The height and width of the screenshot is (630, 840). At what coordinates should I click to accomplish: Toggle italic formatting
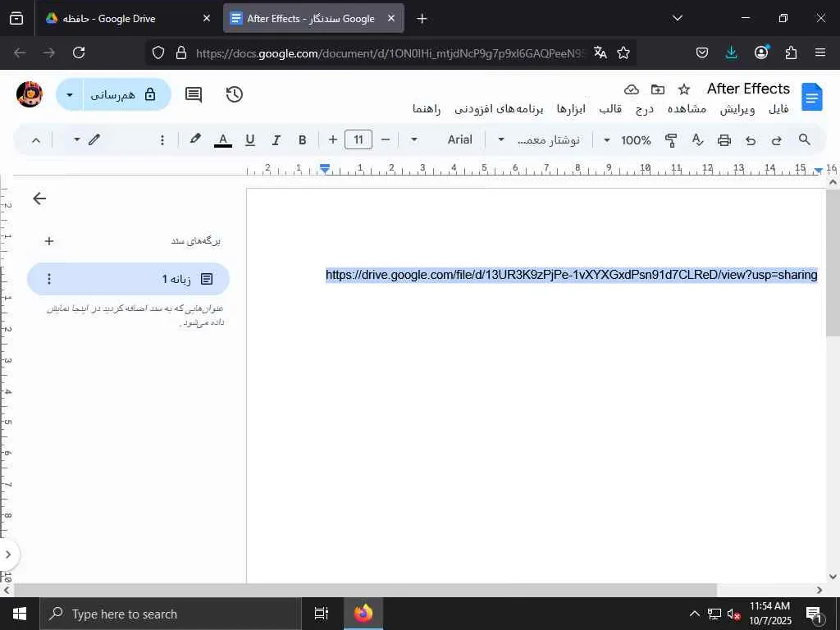[x=276, y=140]
